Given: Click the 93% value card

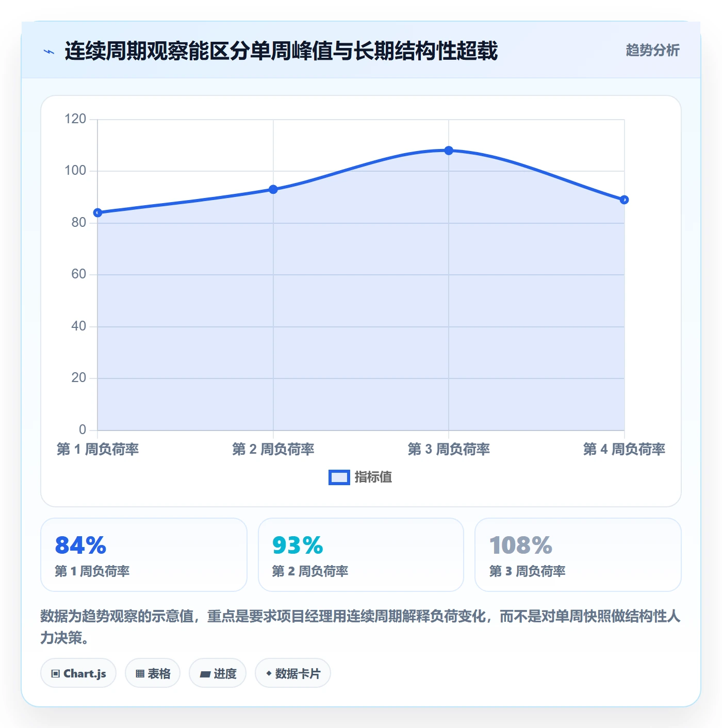Looking at the screenshot, I should (x=361, y=555).
